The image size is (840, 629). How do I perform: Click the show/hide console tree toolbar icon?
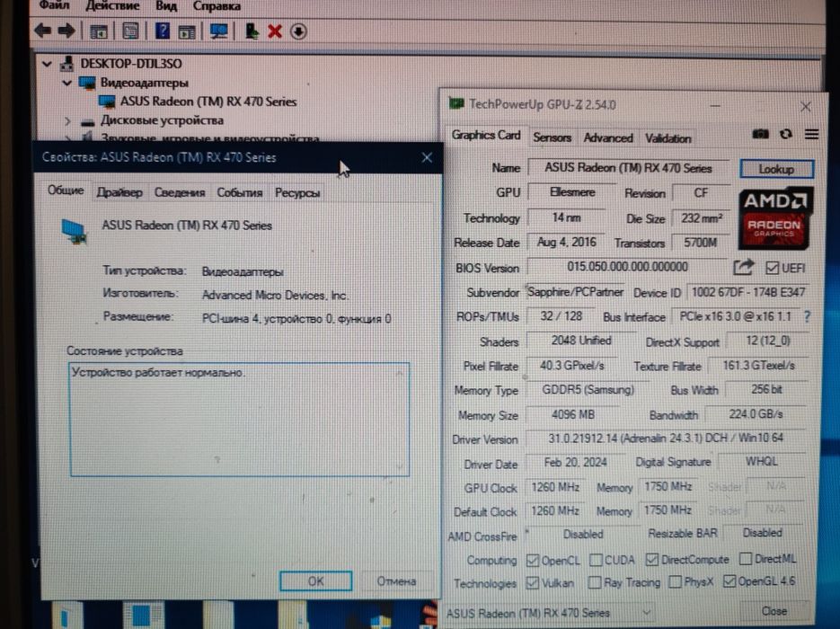coord(99,31)
